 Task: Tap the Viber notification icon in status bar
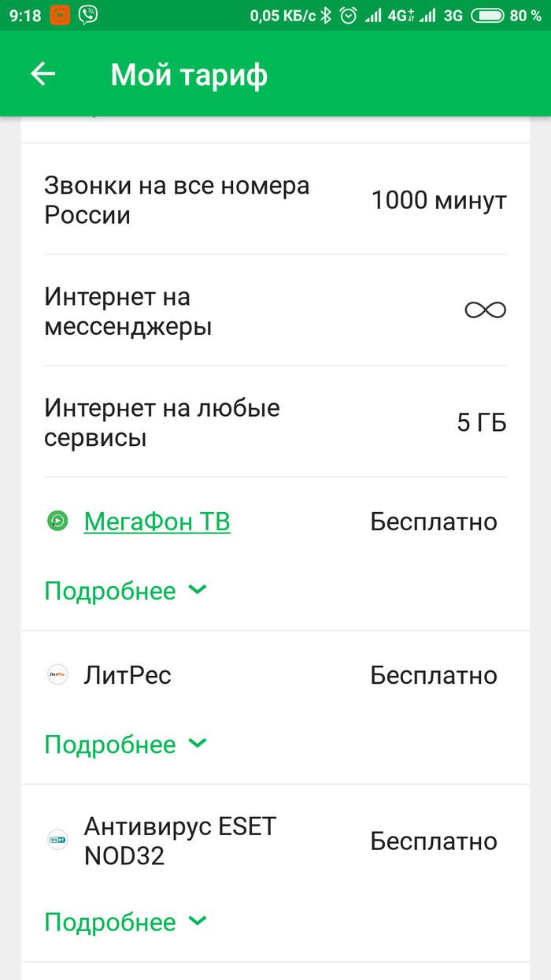[89, 15]
